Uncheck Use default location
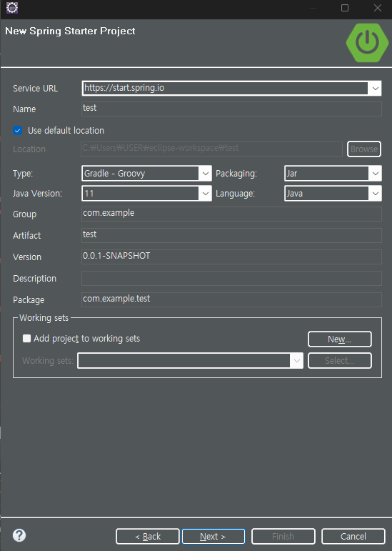 click(18, 131)
